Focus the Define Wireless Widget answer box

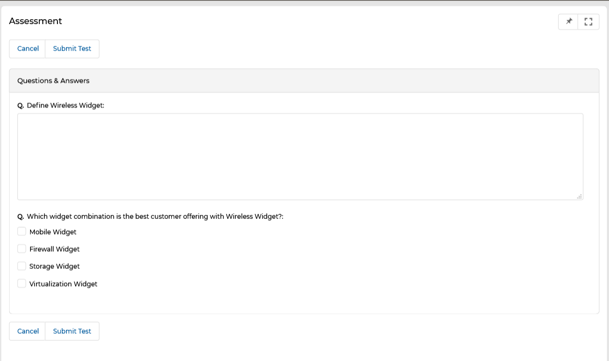pyautogui.click(x=300, y=157)
